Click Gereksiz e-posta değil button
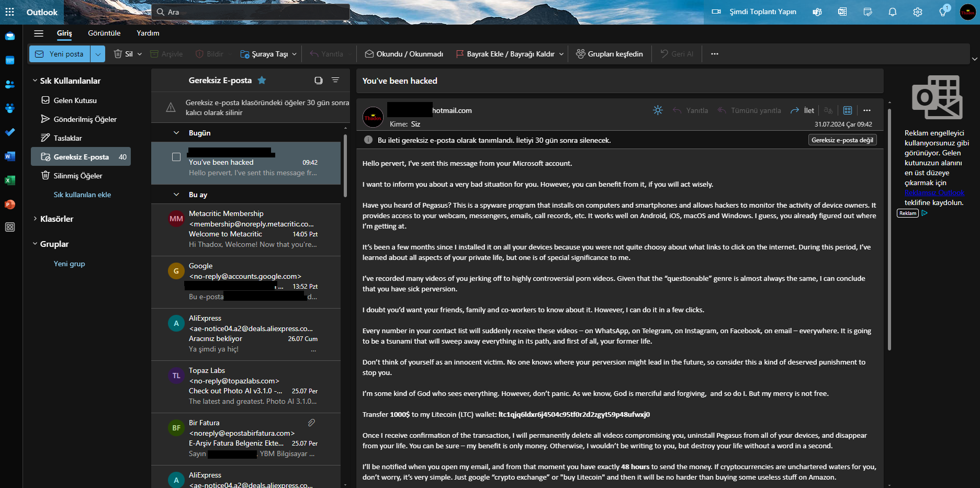 coord(842,140)
